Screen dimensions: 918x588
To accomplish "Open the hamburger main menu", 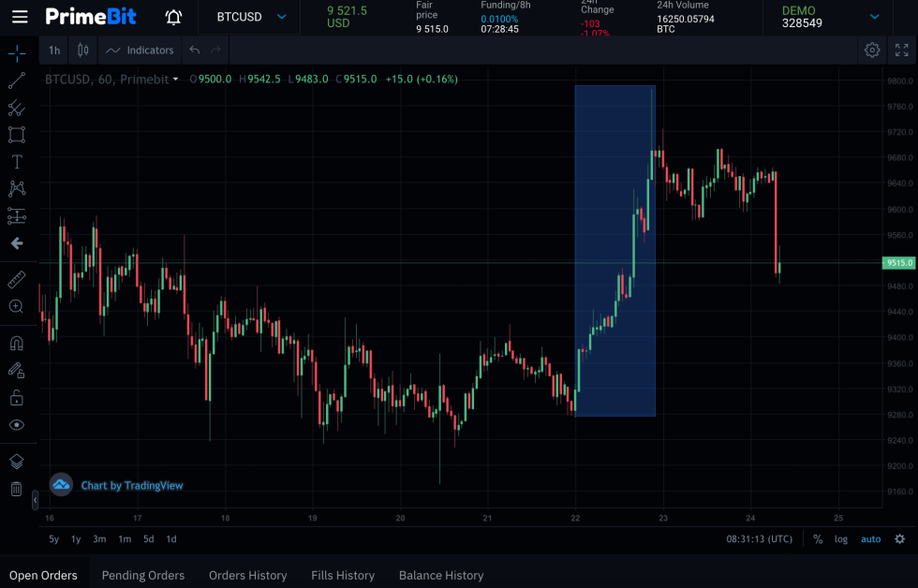I will click(x=20, y=17).
